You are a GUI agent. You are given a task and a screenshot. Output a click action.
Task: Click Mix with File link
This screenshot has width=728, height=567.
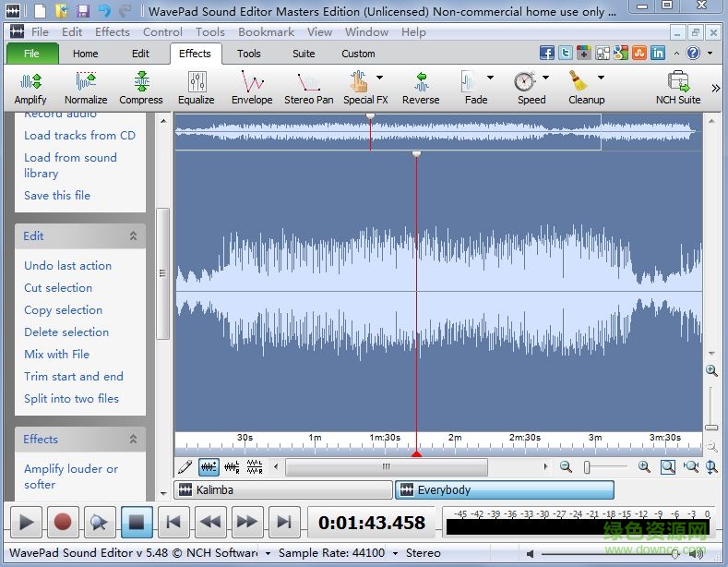click(56, 354)
